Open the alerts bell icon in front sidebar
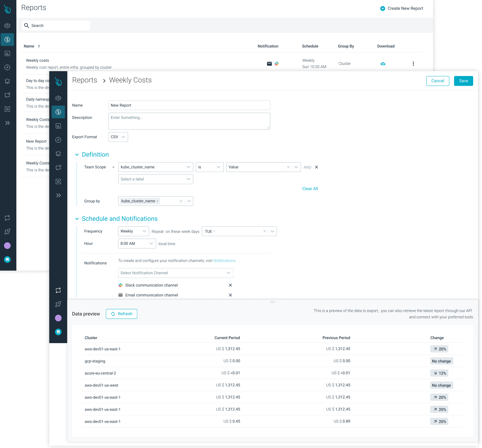482x448 pixels. tap(58, 154)
